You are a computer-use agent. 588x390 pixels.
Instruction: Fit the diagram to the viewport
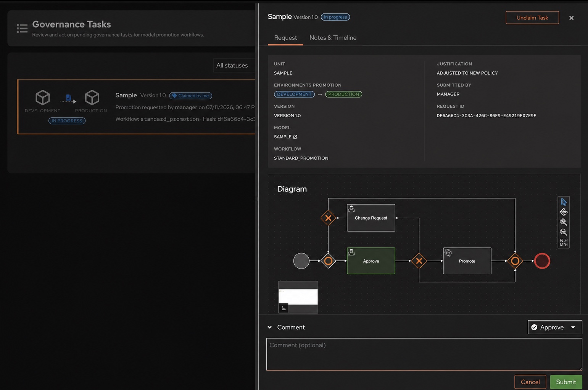click(x=564, y=242)
